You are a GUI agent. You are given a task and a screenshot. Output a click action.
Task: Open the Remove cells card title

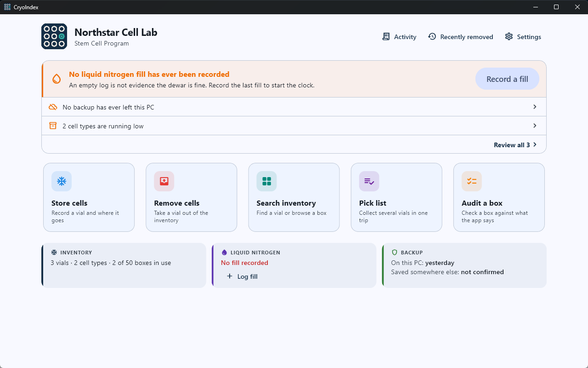(177, 203)
